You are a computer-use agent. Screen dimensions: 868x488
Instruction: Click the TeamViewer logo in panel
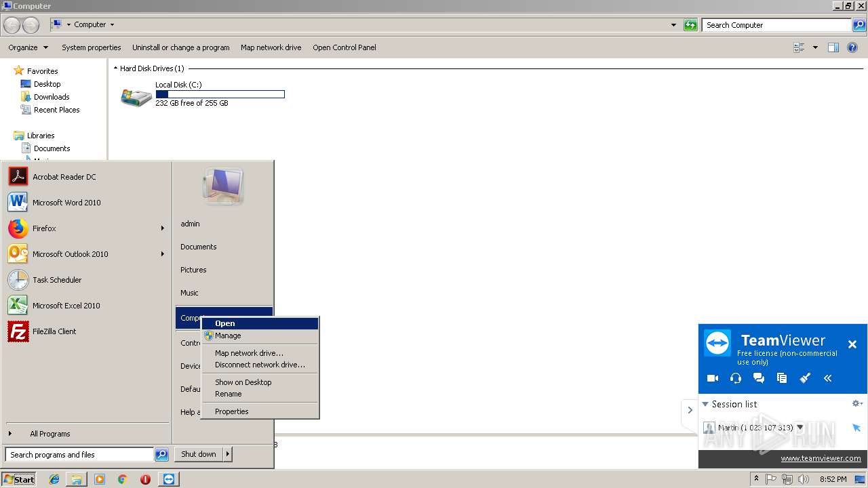click(x=717, y=343)
